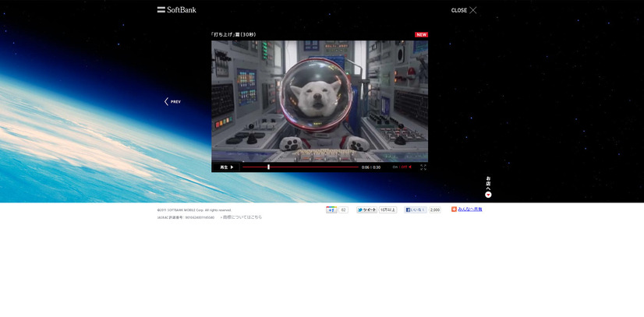Image resolution: width=644 pixels, height=317 pixels.
Task: Click the Facebook like count 2,000
Action: 434,210
